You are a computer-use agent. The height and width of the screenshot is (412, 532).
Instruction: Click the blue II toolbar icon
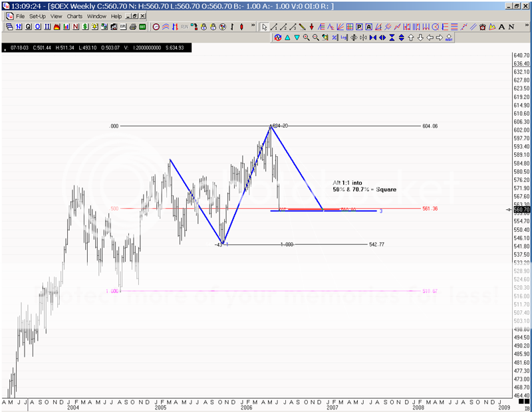click(47, 27)
